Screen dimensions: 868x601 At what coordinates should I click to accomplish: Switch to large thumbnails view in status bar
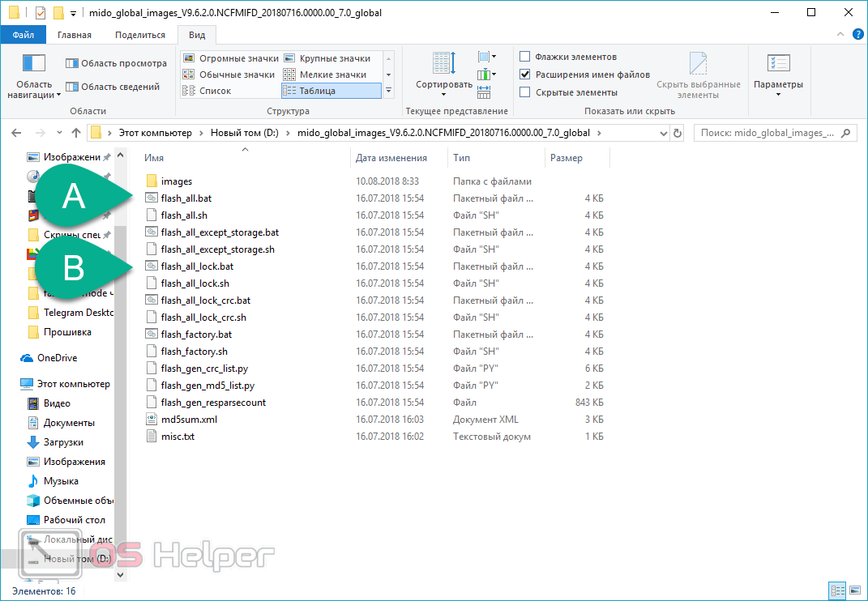click(853, 590)
